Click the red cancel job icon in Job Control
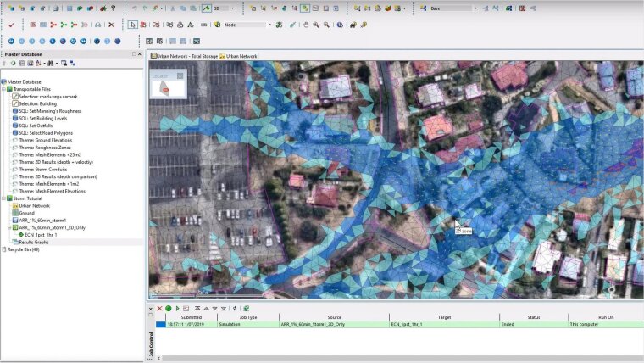The width and height of the screenshot is (644, 363). point(159,308)
